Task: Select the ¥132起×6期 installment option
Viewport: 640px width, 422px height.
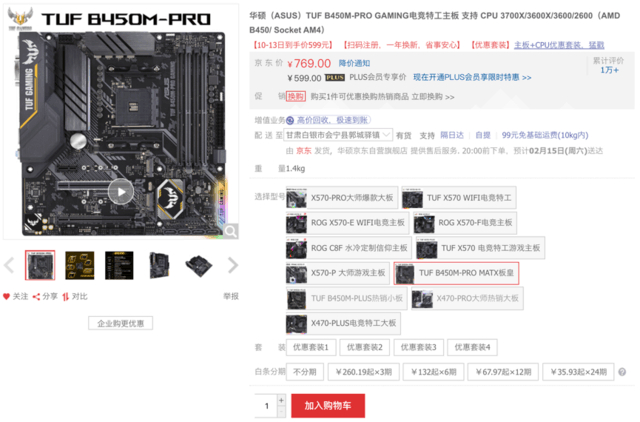Action: click(433, 372)
